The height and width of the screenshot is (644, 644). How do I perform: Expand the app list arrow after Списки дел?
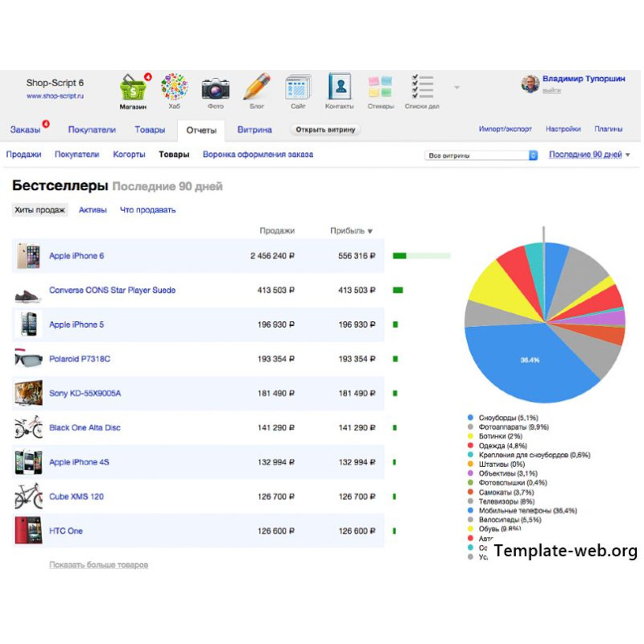click(x=456, y=87)
